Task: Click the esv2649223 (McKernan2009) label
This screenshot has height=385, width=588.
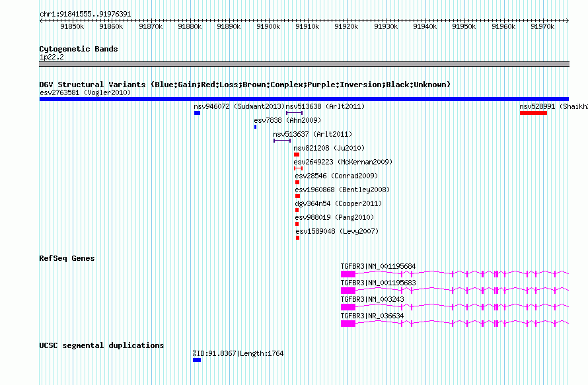Action: pos(343,162)
